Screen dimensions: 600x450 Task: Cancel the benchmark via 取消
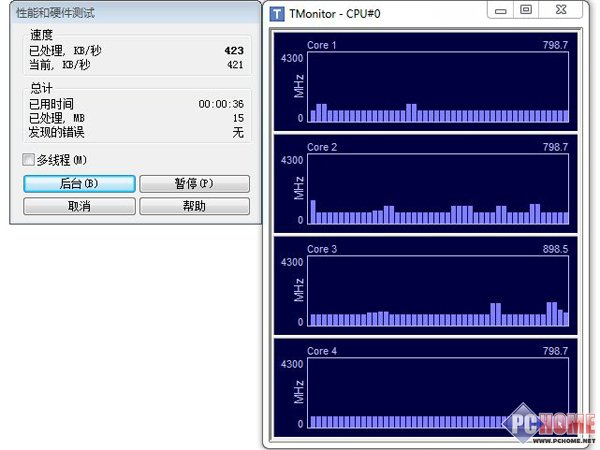click(x=79, y=206)
